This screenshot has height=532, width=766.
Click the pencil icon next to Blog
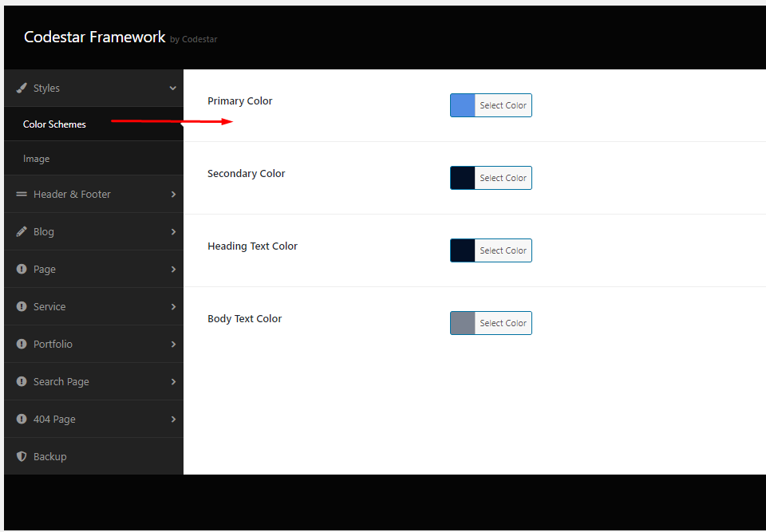click(x=22, y=232)
